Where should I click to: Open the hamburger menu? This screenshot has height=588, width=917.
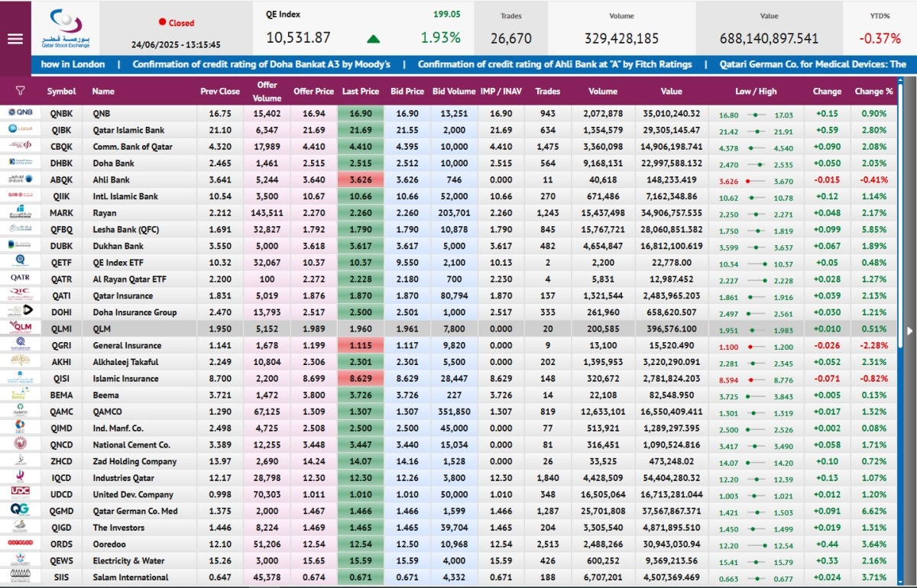coord(15,38)
